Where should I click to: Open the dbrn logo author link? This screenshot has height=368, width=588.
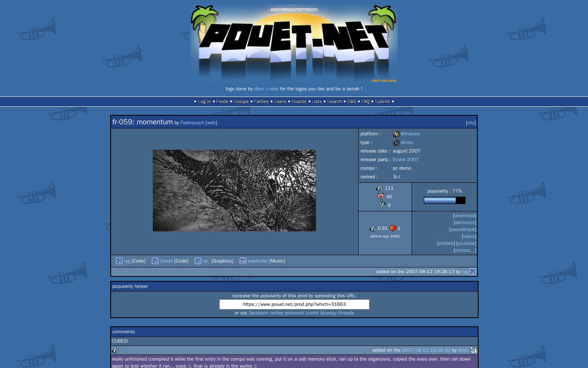point(259,89)
